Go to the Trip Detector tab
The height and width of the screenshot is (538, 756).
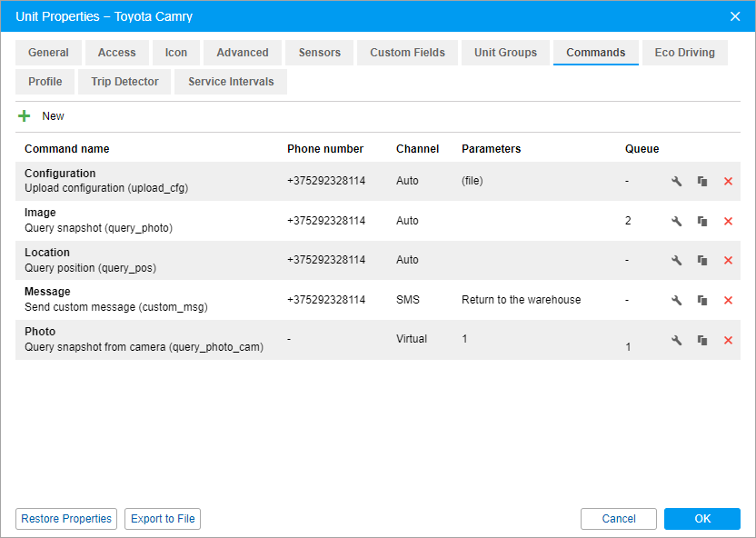(x=124, y=82)
